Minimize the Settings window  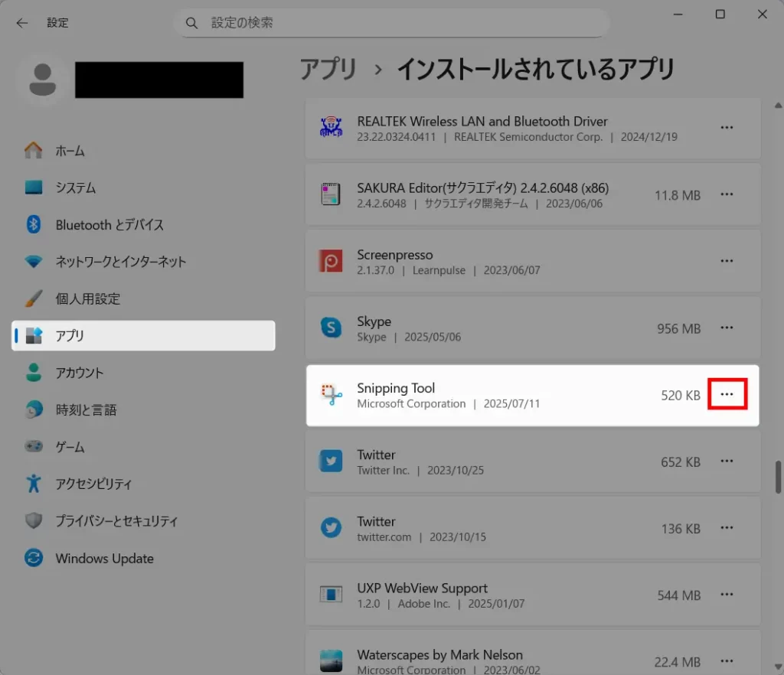click(x=678, y=15)
